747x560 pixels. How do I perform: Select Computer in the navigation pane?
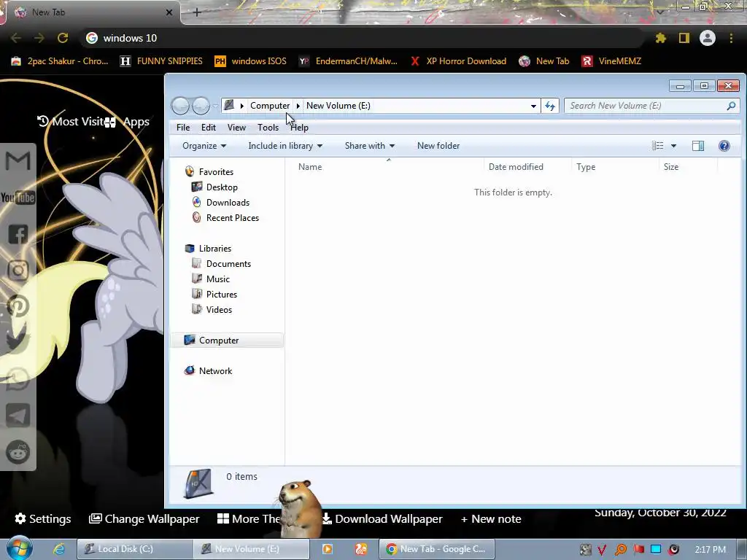[x=227, y=341]
